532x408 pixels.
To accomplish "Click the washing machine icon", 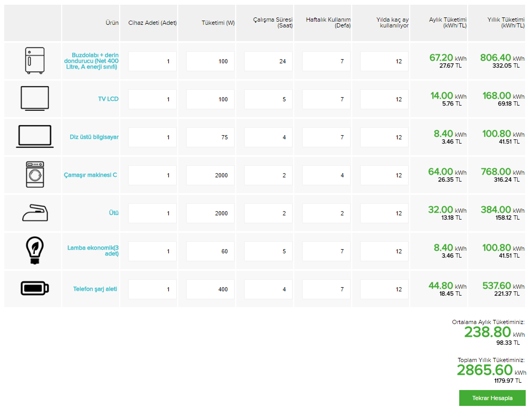I will (x=35, y=175).
